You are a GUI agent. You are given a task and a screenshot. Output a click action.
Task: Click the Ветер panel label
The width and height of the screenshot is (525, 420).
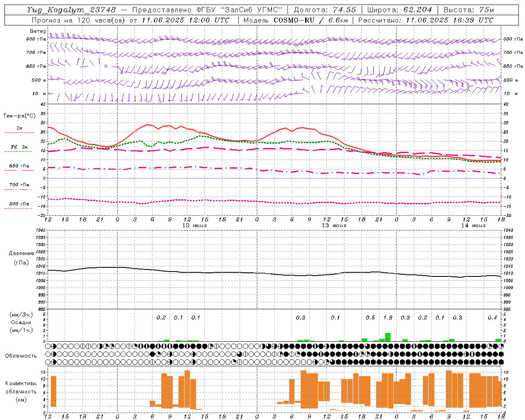click(38, 31)
